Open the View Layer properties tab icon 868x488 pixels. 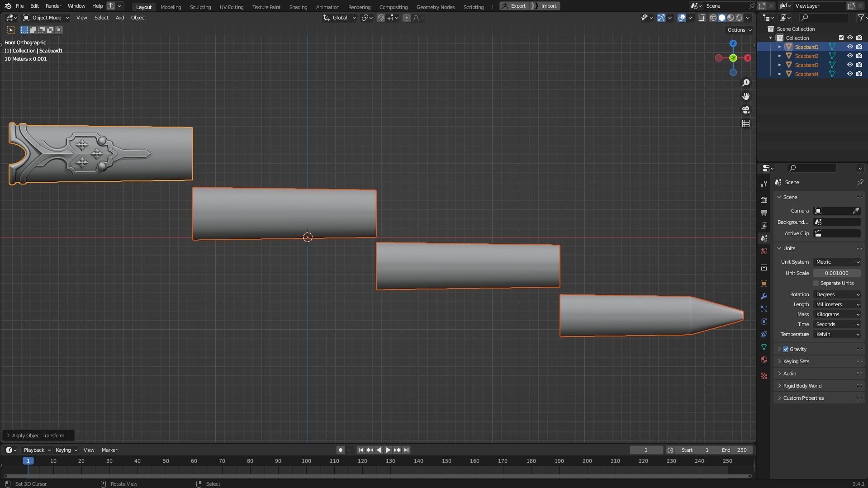point(764,226)
